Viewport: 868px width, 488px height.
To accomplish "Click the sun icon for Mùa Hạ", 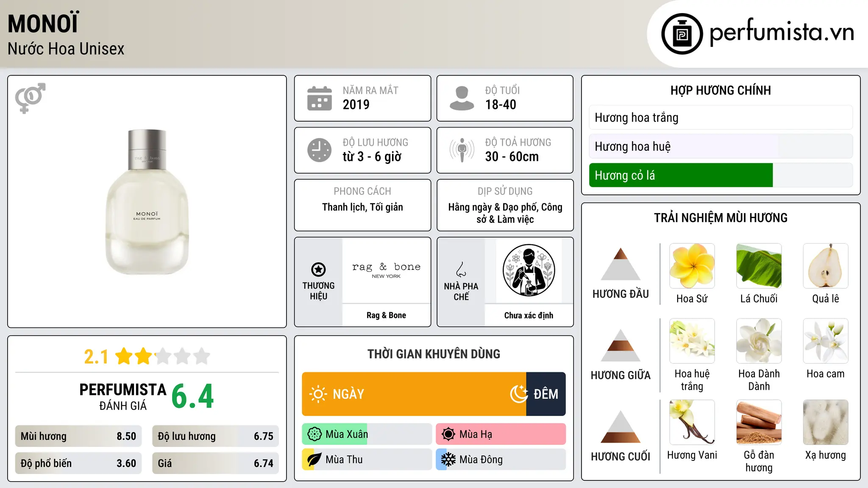I will (448, 434).
